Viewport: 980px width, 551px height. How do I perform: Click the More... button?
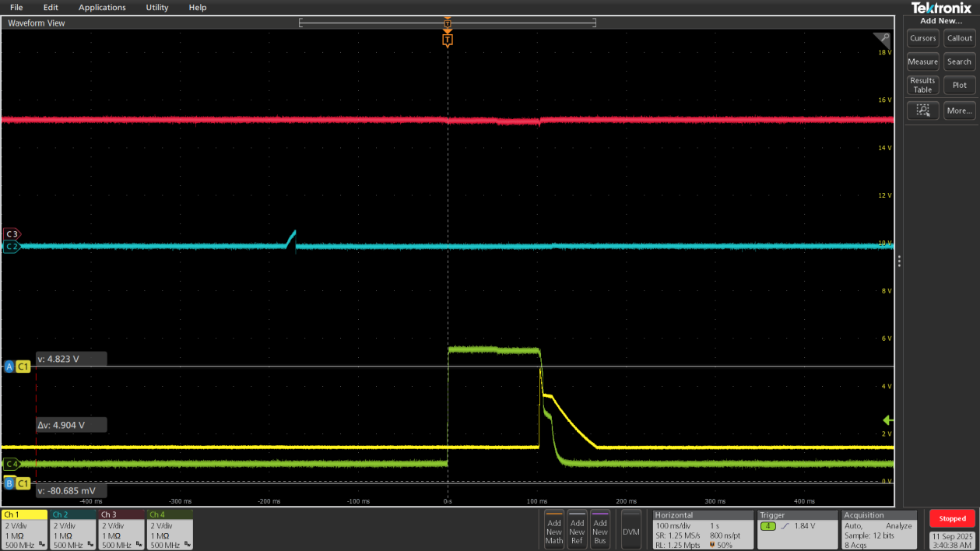(x=960, y=111)
